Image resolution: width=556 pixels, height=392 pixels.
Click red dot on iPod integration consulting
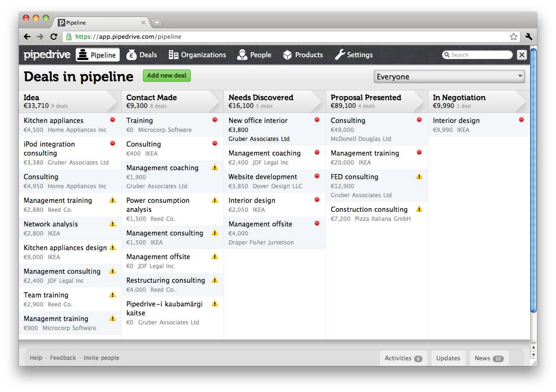[113, 144]
